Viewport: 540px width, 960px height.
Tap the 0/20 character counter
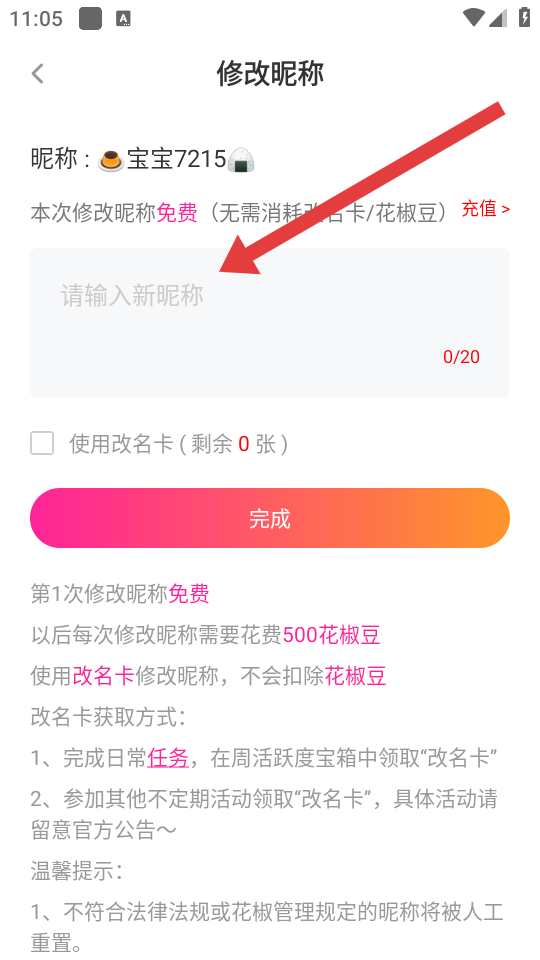coord(462,357)
